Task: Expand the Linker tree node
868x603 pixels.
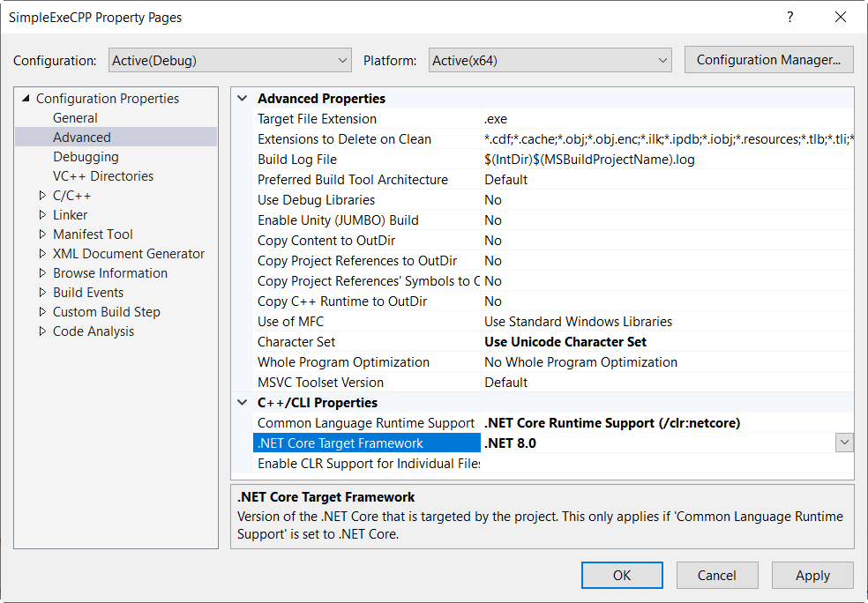Action: pos(42,215)
